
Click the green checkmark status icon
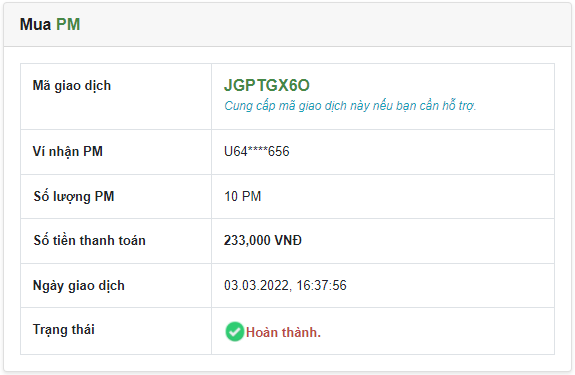tap(234, 332)
